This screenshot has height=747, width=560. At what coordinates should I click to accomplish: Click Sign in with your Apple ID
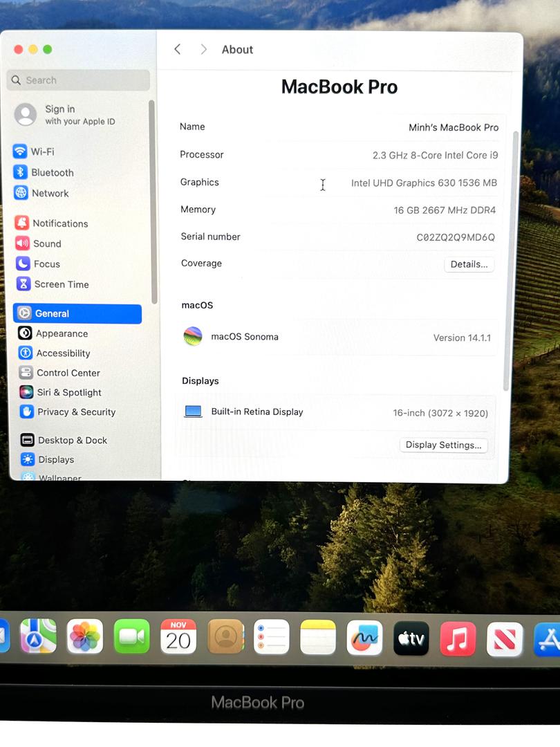(x=65, y=115)
